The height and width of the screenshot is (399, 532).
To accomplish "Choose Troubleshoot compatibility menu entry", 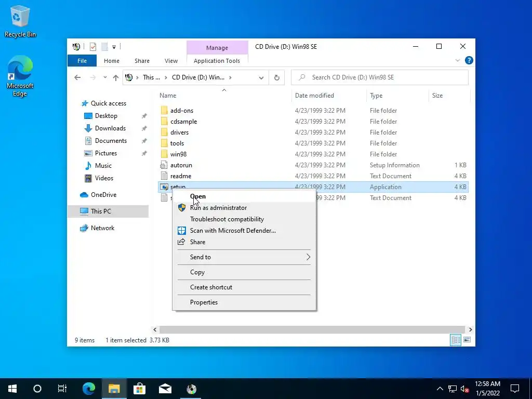I will click(244, 219).
